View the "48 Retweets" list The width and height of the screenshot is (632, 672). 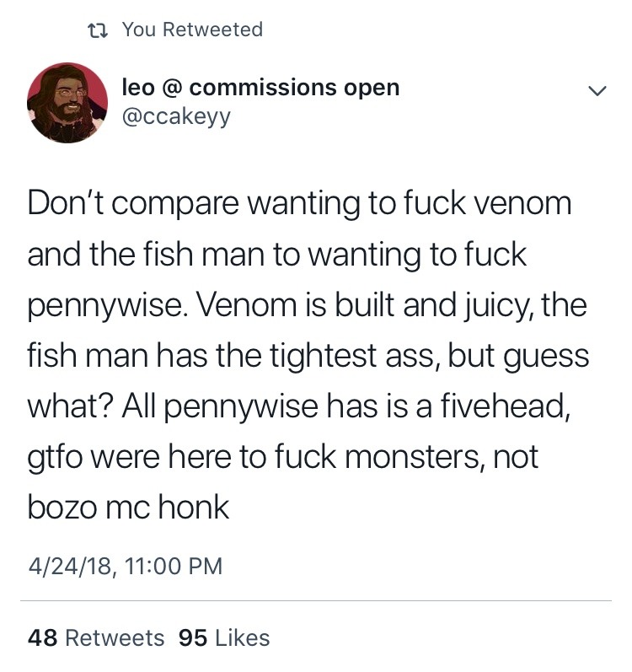pos(96,638)
